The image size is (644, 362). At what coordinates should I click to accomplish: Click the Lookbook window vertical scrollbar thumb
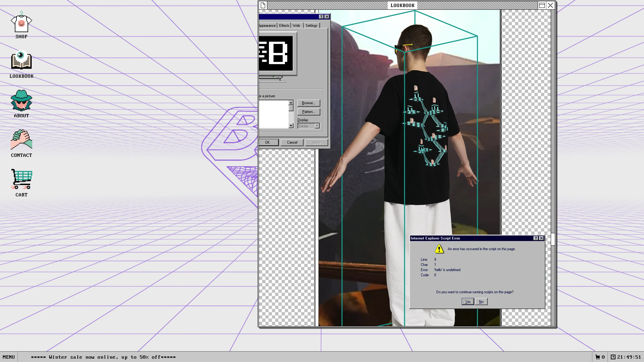(553, 239)
